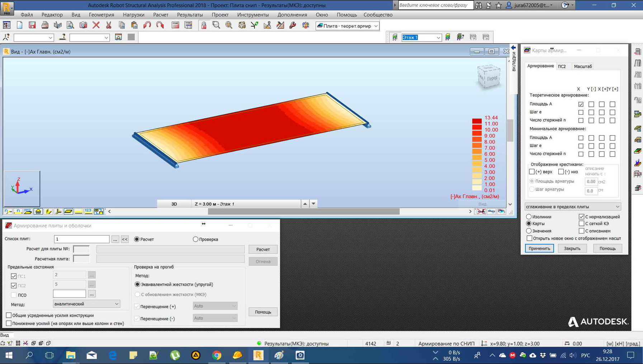Click the results lock padlock icon
Viewport: 643px width, 364px height.
204,25
